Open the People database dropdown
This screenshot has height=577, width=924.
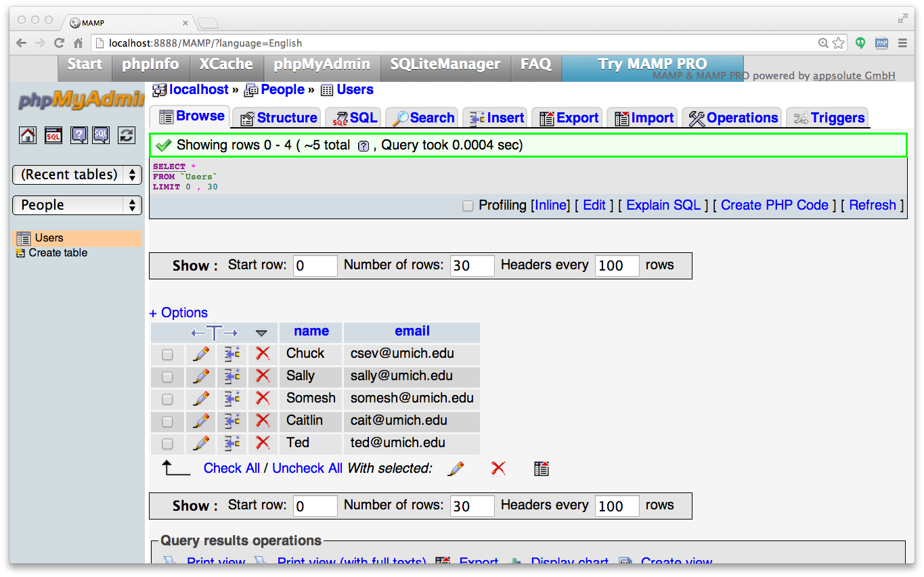(77, 205)
